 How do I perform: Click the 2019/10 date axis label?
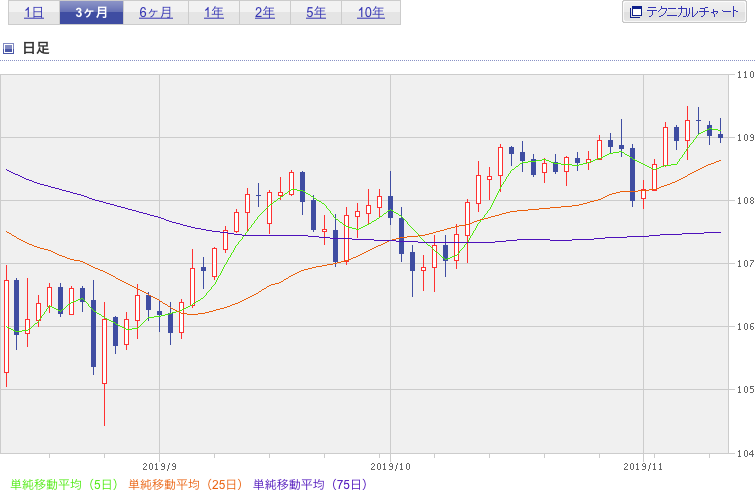click(391, 467)
